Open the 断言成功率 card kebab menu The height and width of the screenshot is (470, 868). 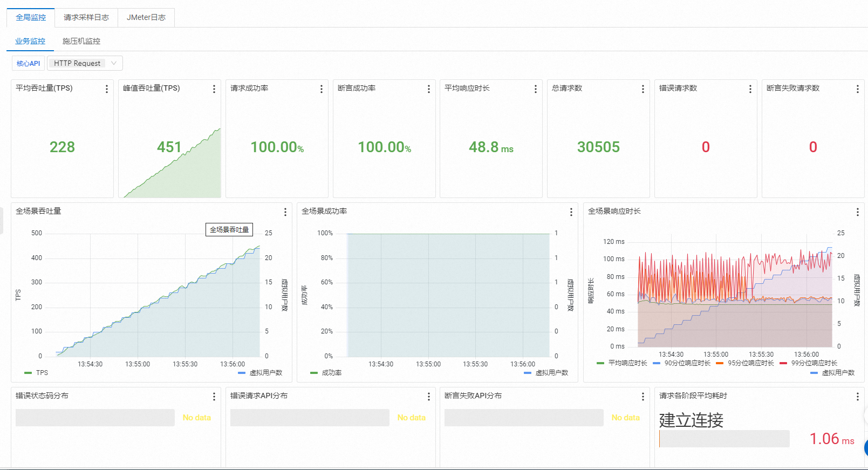[x=429, y=89]
